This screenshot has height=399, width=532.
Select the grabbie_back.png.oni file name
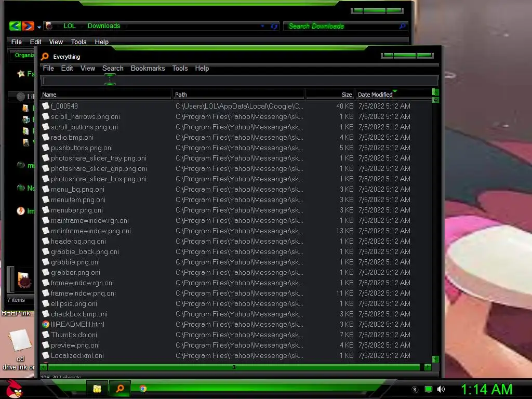tap(85, 252)
